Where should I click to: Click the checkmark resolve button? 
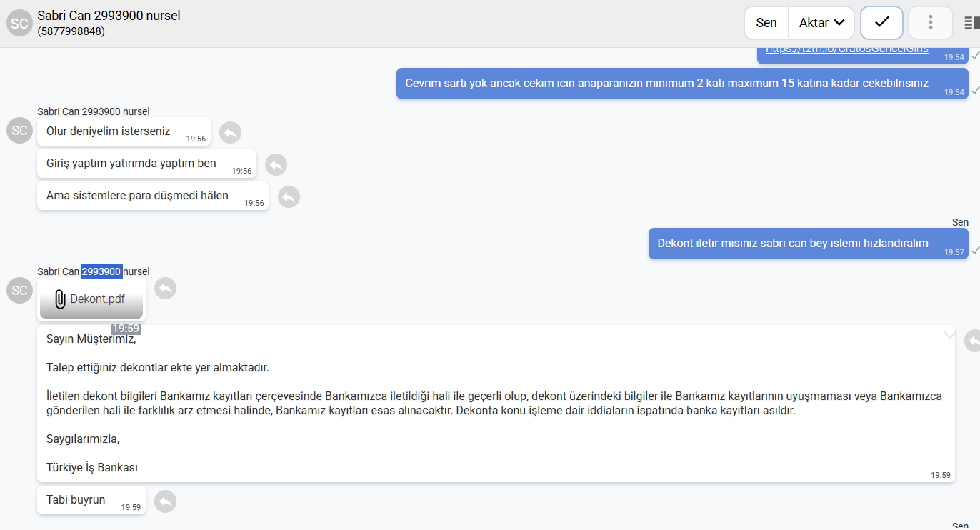coord(882,23)
